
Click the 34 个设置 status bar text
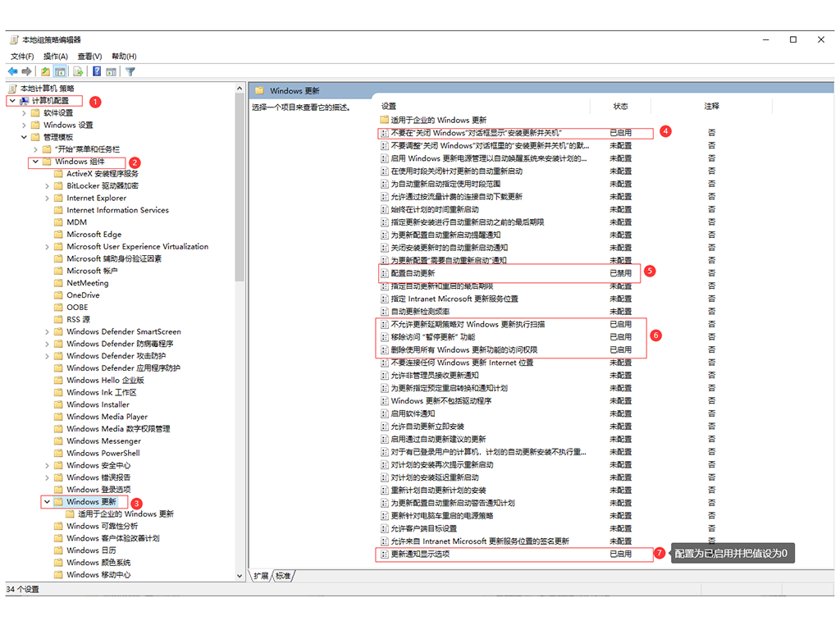tap(22, 589)
